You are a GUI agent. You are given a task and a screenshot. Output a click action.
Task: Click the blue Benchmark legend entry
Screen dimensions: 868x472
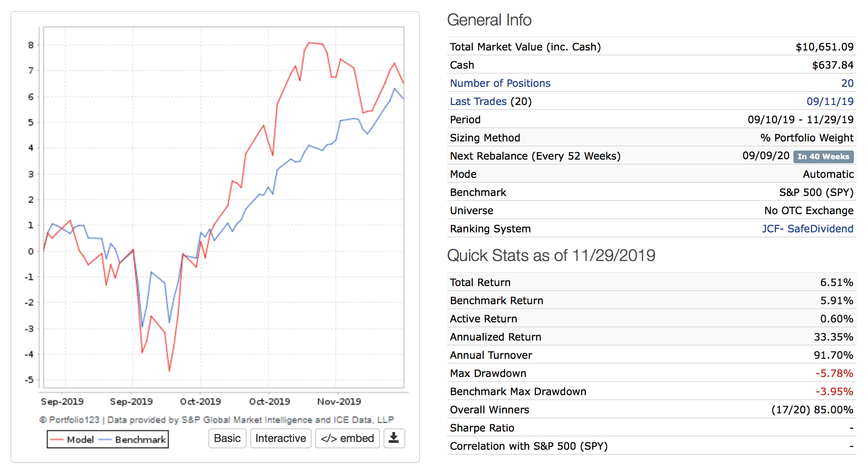click(133, 440)
